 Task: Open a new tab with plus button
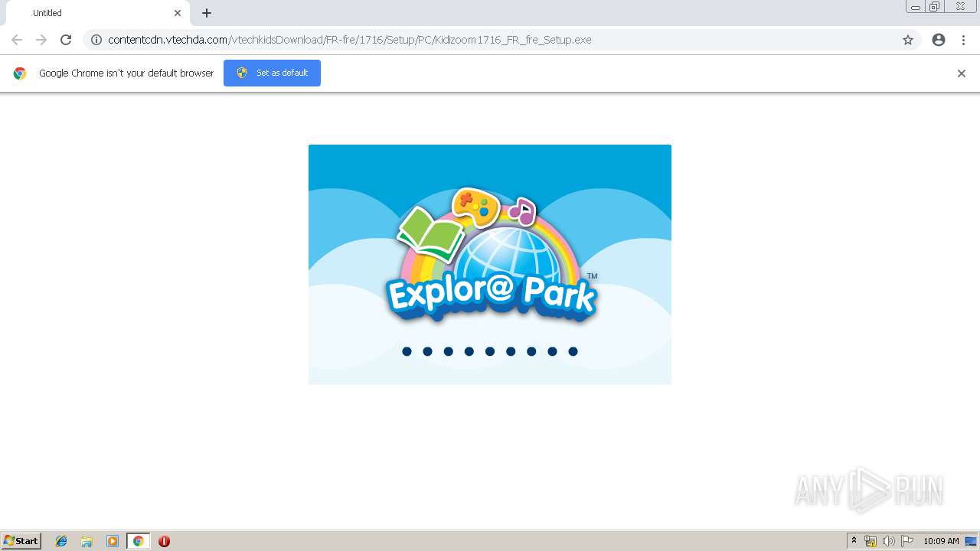[207, 13]
